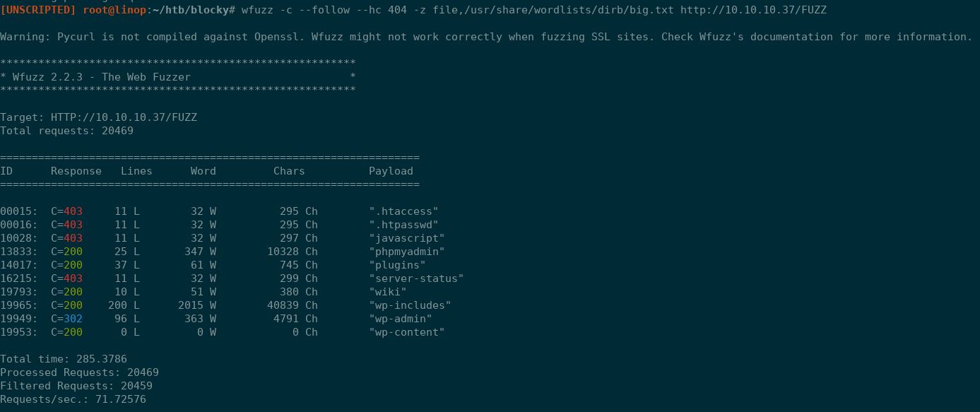This screenshot has width=980, height=412.
Task: Select the "server-status" payload text
Action: (x=416, y=278)
